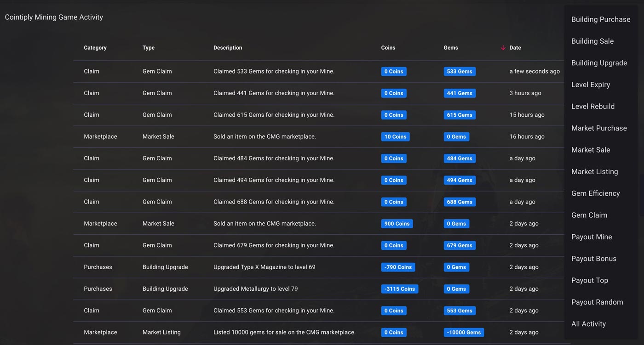This screenshot has height=345, width=644.
Task: Click the 615 Gems badge
Action: tap(460, 115)
